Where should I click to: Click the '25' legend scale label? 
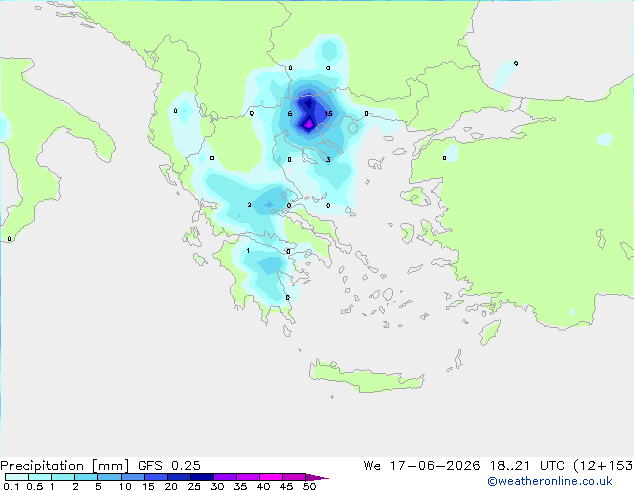tap(194, 486)
